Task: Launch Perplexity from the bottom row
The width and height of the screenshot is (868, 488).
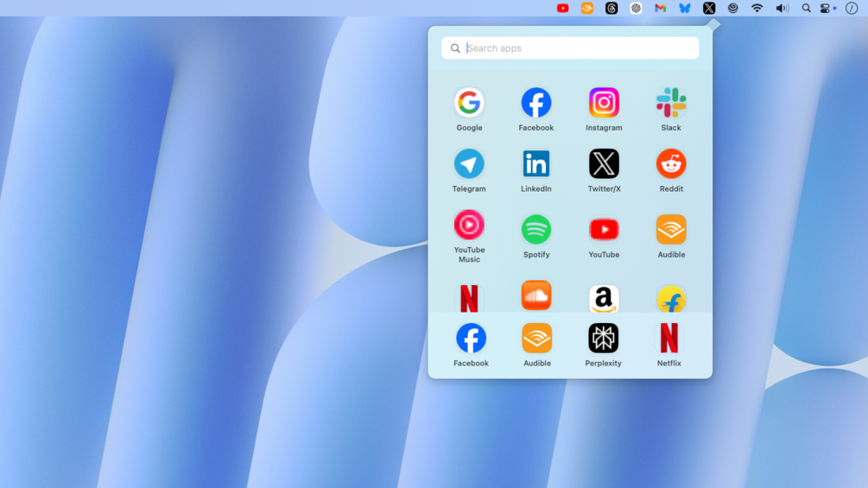Action: [603, 338]
